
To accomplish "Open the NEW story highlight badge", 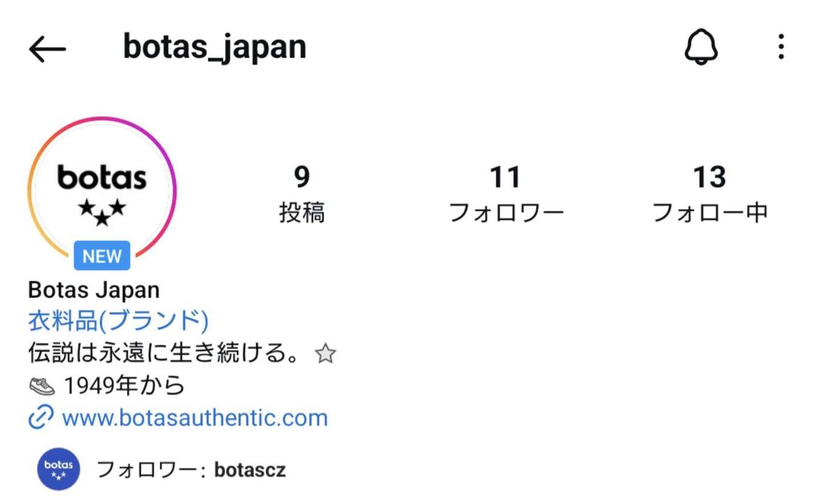I will (x=101, y=256).
